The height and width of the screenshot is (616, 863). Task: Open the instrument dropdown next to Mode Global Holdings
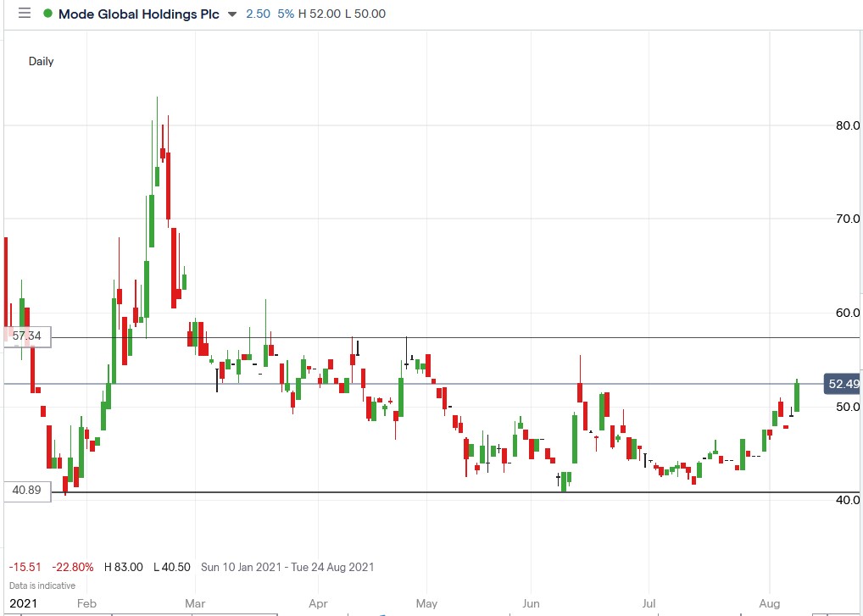(x=233, y=14)
